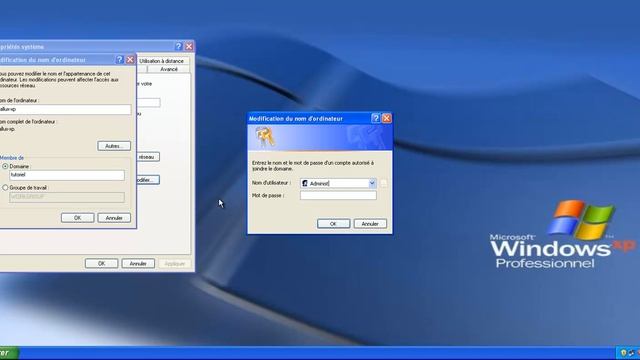The height and width of the screenshot is (360, 640).
Task: Click the security shield icon in system tray
Action: tap(623, 353)
